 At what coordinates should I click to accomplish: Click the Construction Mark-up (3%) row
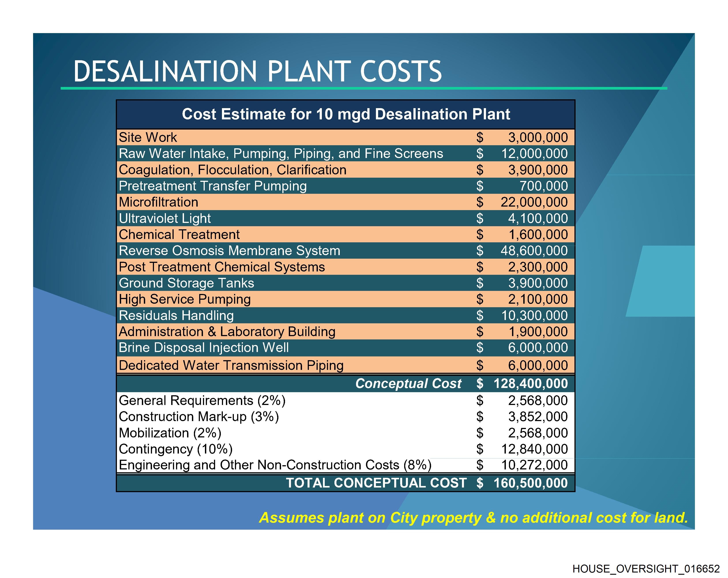(x=199, y=416)
